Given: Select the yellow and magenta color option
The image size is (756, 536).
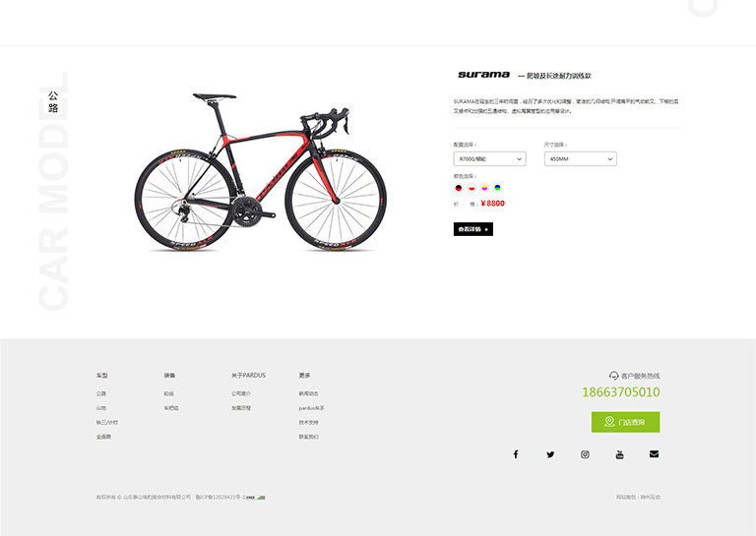Looking at the screenshot, I should pos(484,188).
